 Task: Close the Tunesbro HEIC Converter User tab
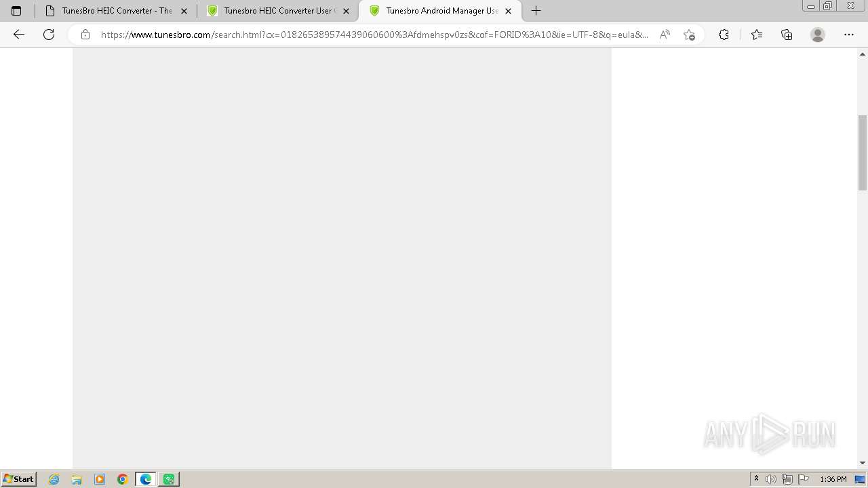(346, 11)
